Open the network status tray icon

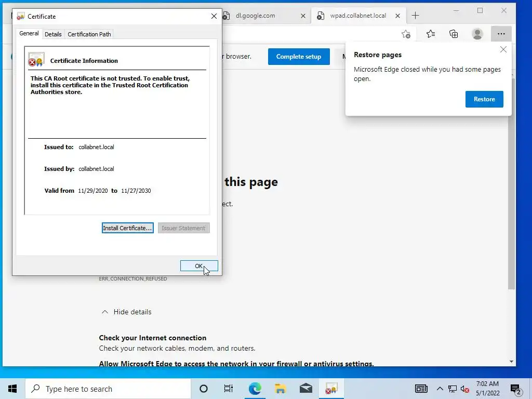click(x=453, y=389)
